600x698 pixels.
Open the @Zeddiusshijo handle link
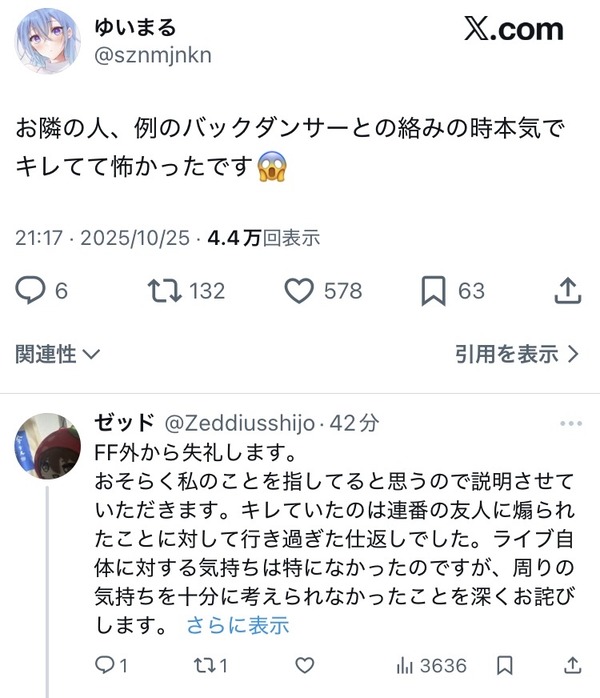pos(239,423)
